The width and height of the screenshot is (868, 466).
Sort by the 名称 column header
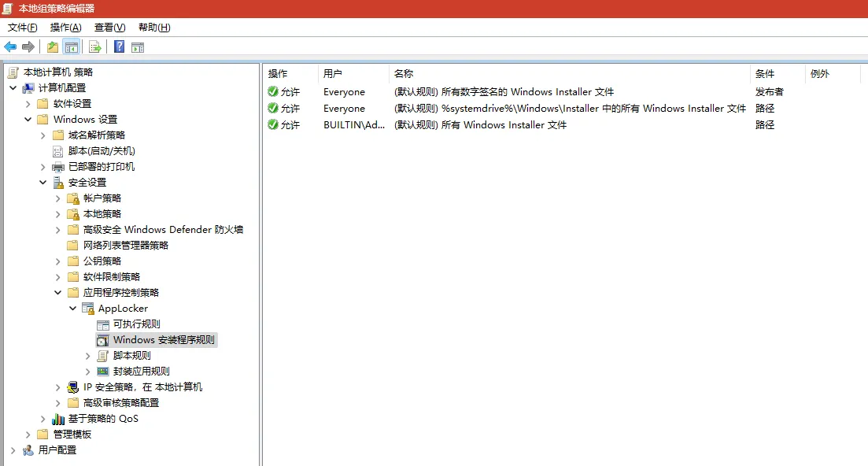570,74
